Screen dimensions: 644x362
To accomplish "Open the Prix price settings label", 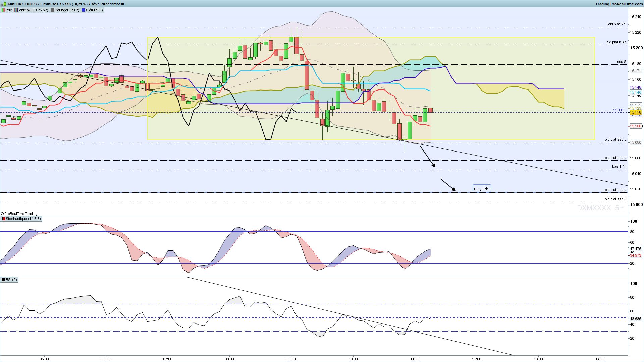I will [x=7, y=10].
